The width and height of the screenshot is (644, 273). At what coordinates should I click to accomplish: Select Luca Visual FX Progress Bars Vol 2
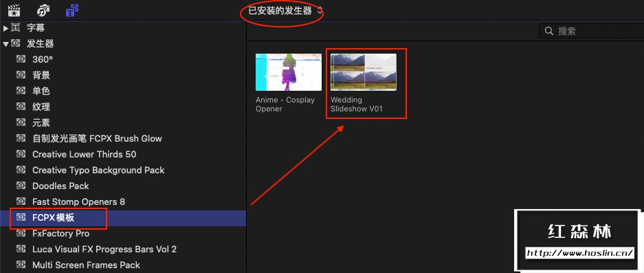coord(123,249)
